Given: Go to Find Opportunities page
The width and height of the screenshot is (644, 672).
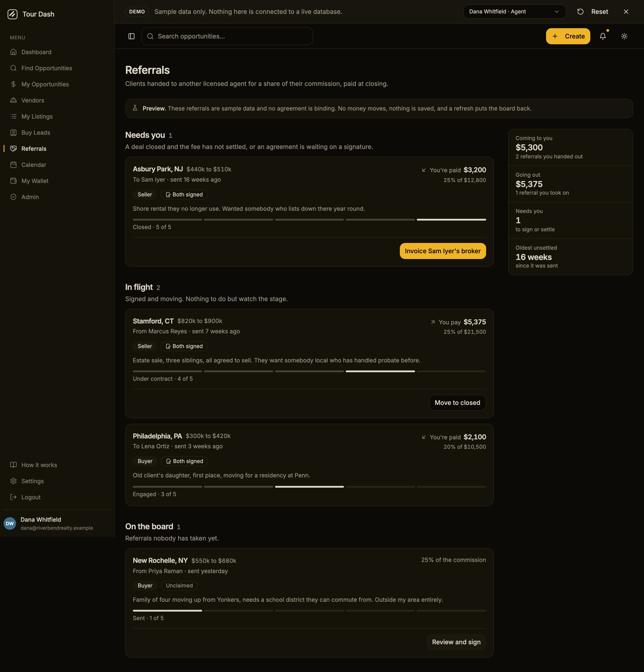Looking at the screenshot, I should (x=57, y=68).
